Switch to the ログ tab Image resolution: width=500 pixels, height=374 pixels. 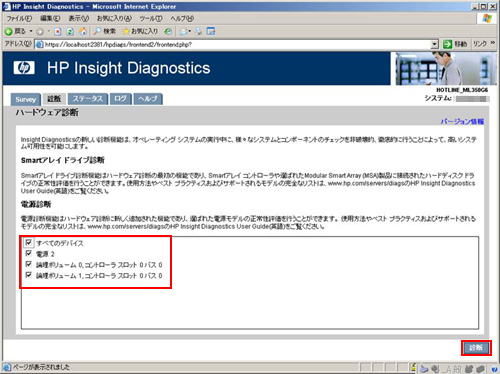point(120,99)
